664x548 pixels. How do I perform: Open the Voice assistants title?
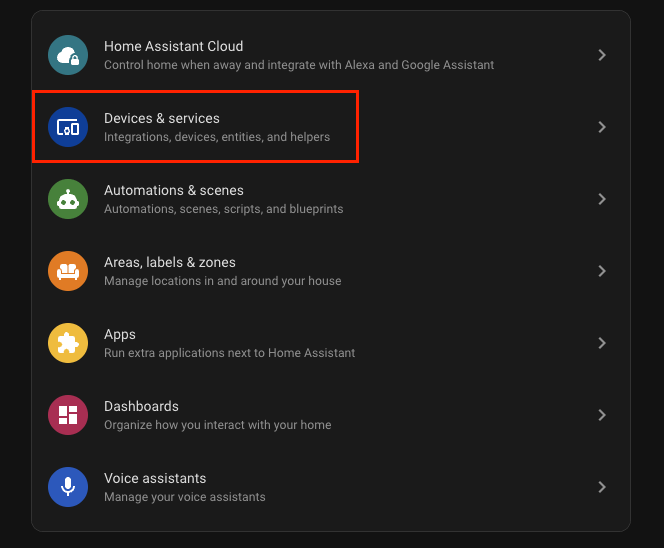(x=155, y=478)
